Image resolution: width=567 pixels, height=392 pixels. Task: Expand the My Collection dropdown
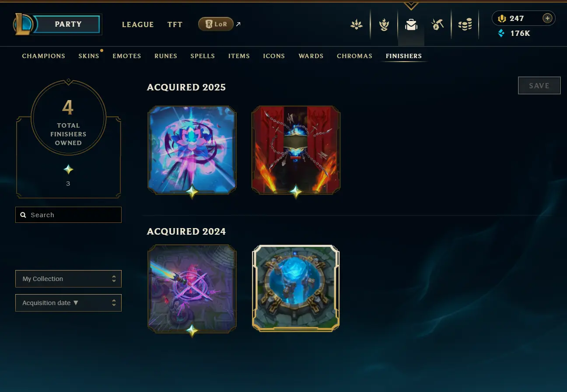click(x=68, y=279)
